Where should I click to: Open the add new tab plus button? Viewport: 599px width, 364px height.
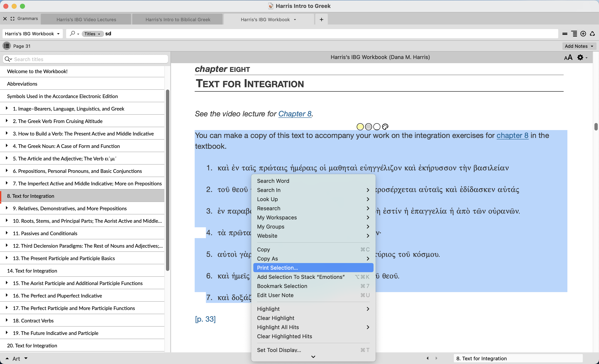(321, 20)
